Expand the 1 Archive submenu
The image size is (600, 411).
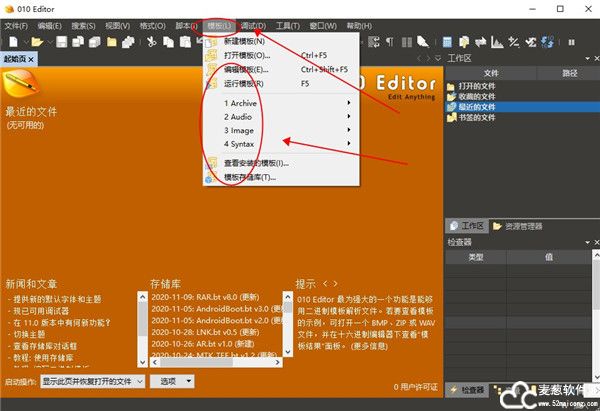tap(349, 103)
